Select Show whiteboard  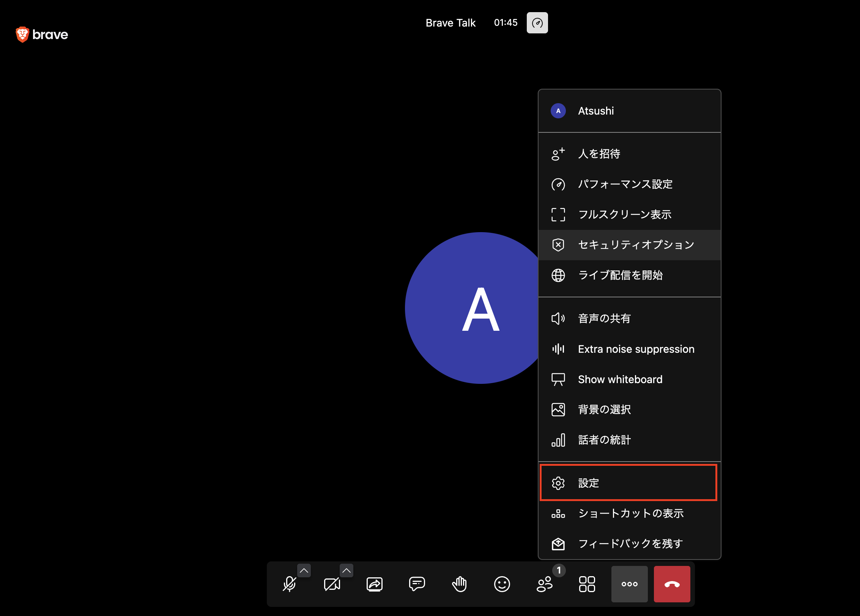(x=630, y=379)
